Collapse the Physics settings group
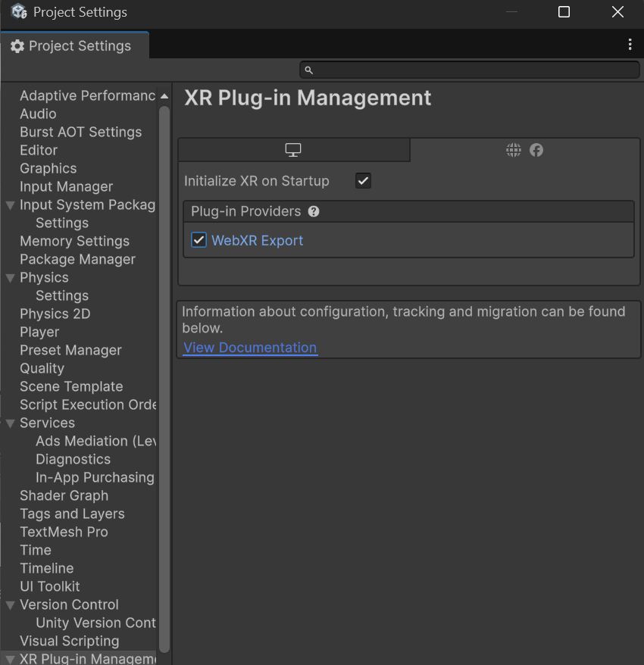 tap(10, 278)
